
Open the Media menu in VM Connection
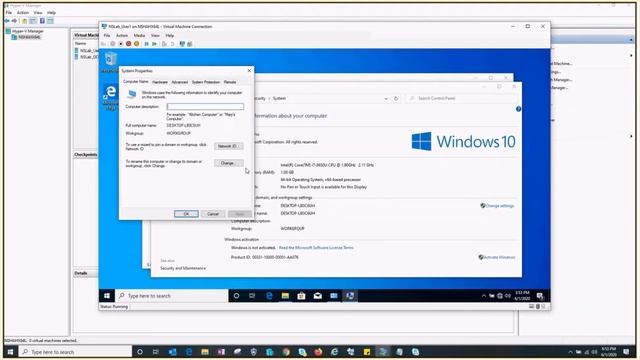[139, 36]
